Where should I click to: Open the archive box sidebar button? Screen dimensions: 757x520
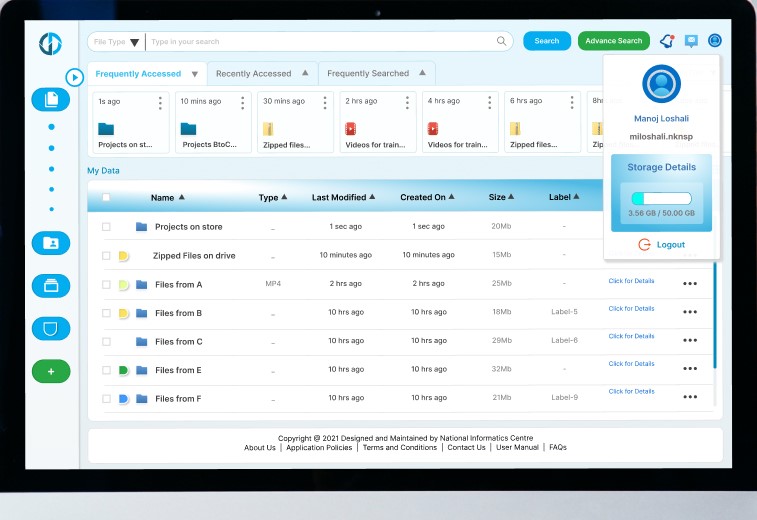[51, 286]
